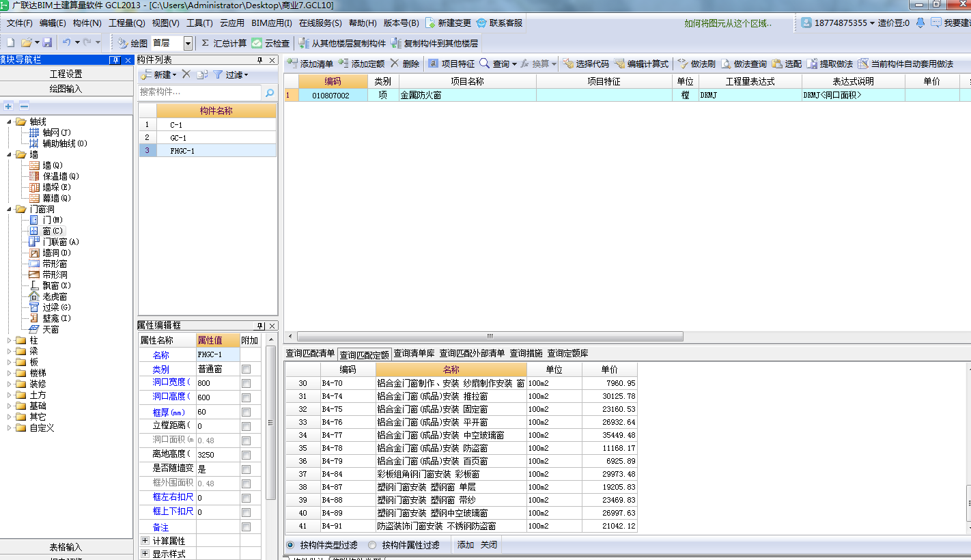Click the 关闭 button below the quota list
This screenshot has height=560, width=971.
click(x=488, y=545)
